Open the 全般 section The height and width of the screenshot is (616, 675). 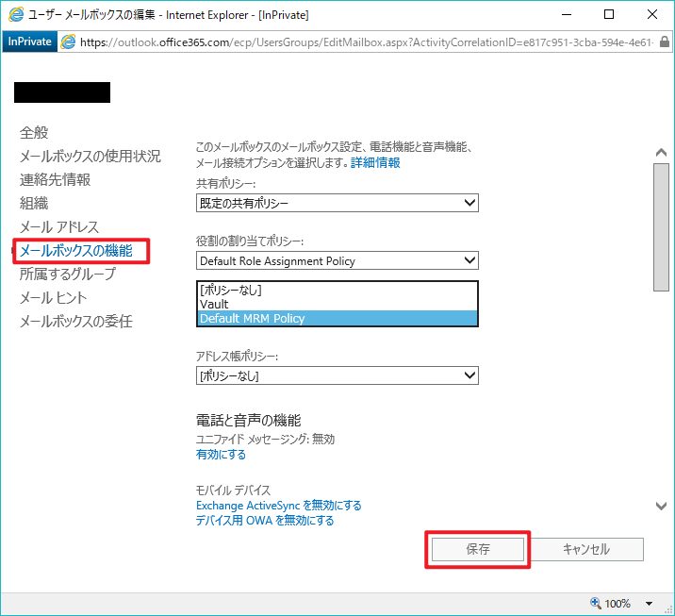click(x=34, y=132)
